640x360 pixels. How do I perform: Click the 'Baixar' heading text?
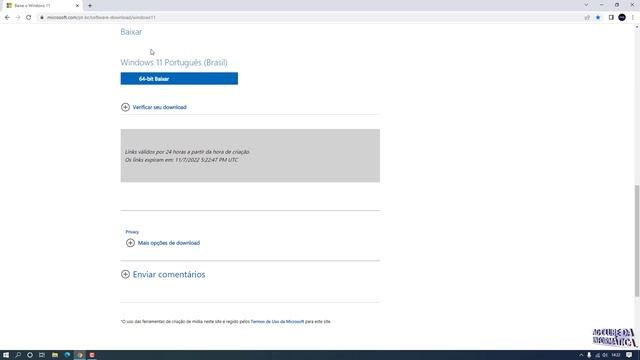pyautogui.click(x=131, y=32)
